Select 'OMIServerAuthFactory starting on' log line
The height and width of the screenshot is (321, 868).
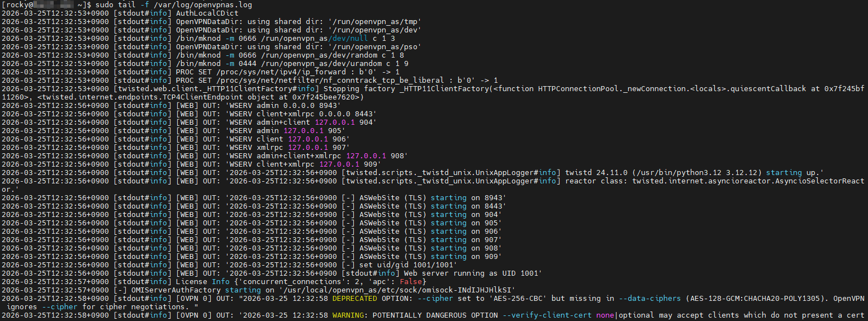[x=259, y=290]
